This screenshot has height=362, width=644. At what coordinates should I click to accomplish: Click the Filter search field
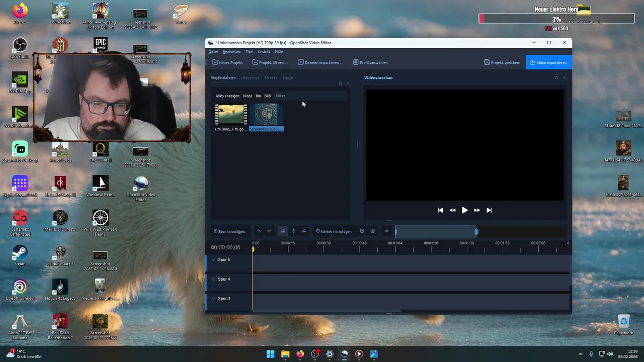(310, 96)
